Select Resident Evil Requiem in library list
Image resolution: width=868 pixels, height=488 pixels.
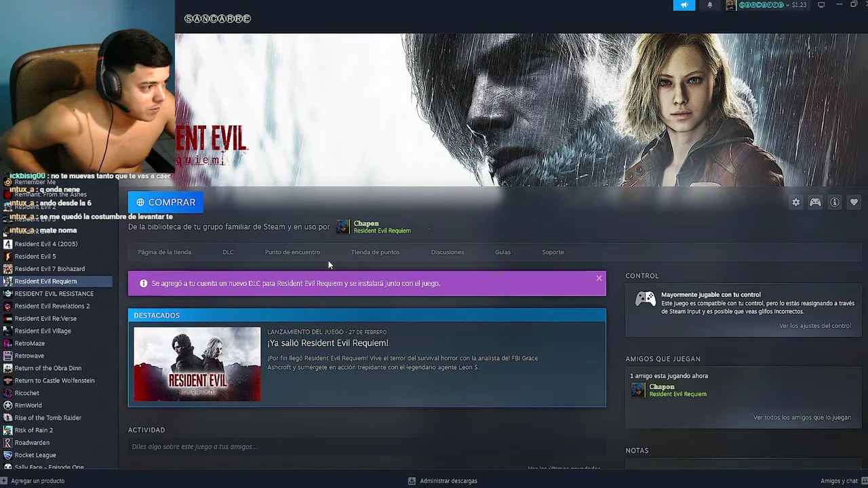pos(57,281)
